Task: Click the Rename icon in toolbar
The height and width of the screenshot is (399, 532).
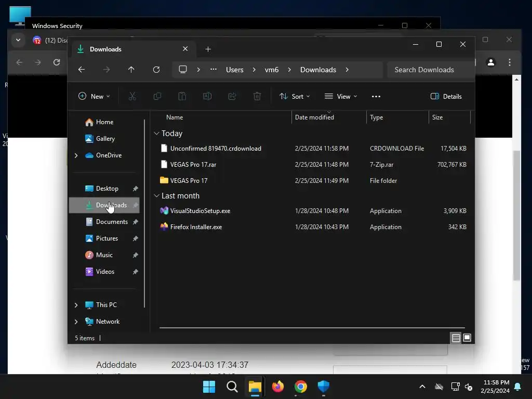Action: [207, 96]
